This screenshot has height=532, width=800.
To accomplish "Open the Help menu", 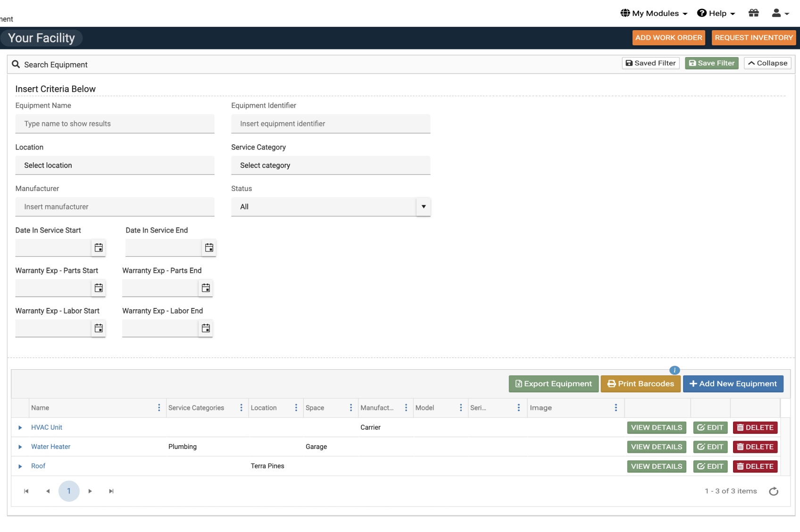I will (x=716, y=13).
